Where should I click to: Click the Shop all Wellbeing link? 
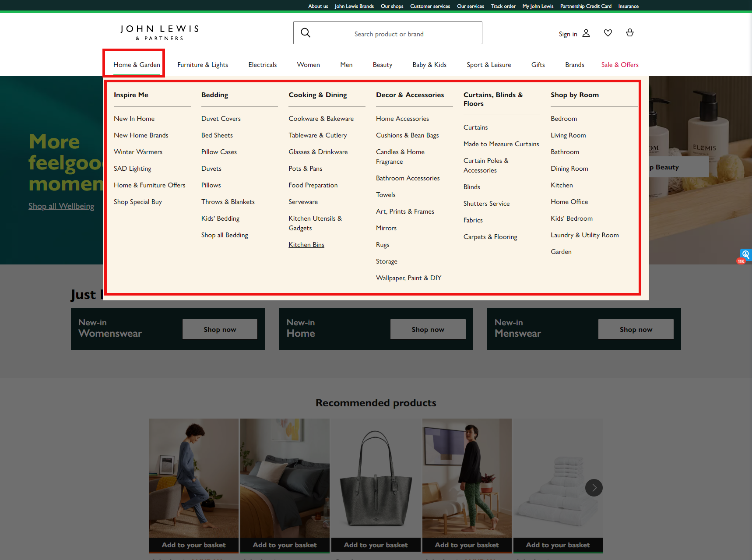(61, 205)
